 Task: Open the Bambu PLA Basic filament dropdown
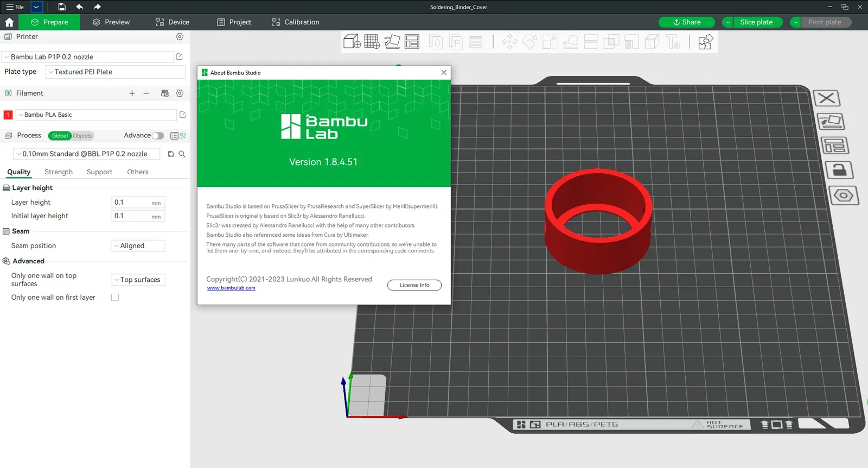(x=96, y=115)
